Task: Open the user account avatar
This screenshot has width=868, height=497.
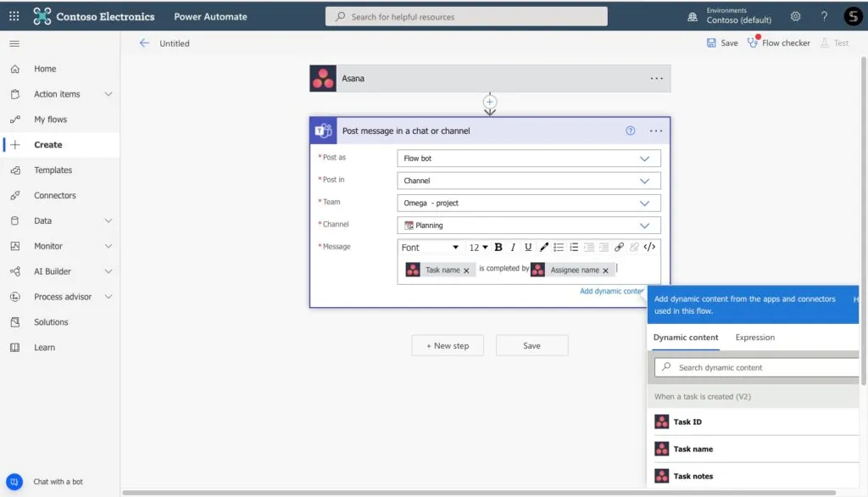Action: coord(853,16)
